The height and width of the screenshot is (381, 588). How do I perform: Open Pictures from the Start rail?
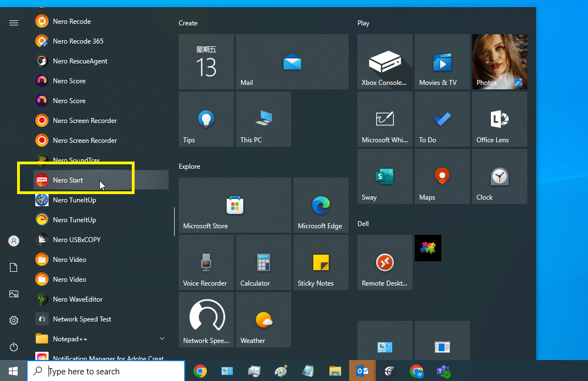pos(14,294)
